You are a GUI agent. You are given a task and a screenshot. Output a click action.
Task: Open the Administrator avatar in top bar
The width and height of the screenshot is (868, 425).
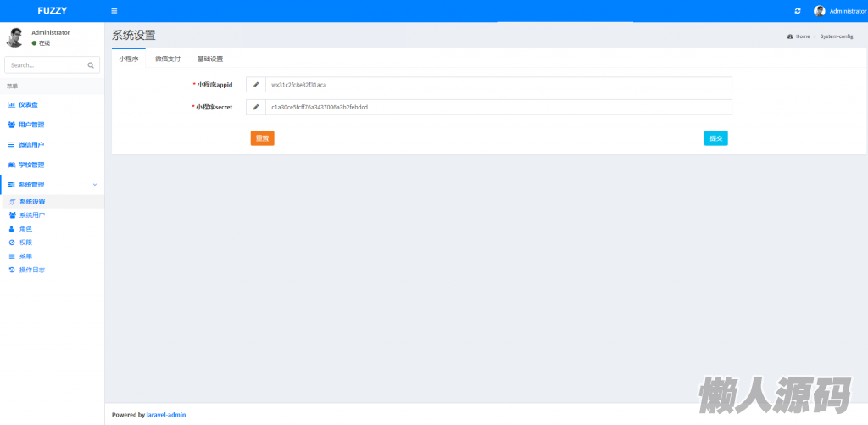pyautogui.click(x=820, y=11)
